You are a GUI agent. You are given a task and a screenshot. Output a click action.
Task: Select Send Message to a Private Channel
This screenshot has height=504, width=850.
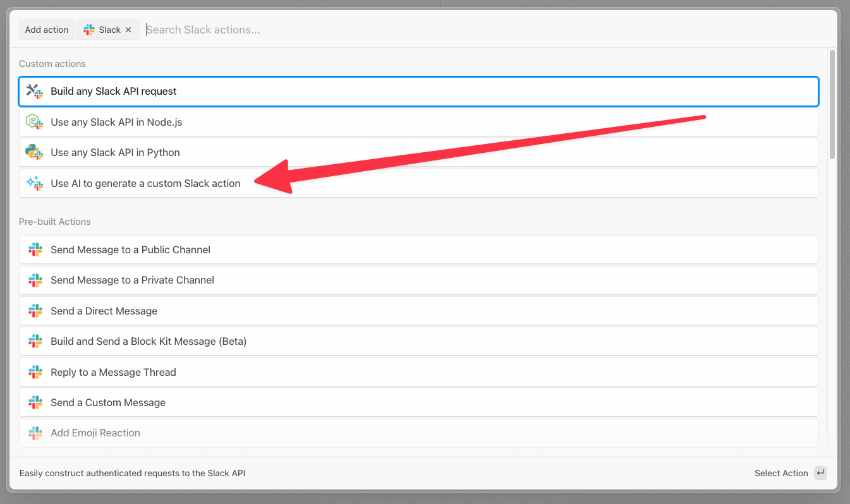coord(418,280)
